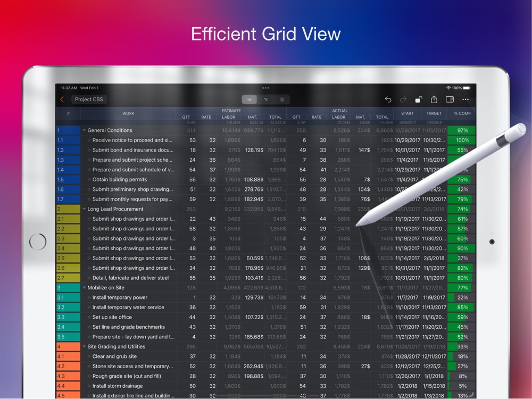Collapse the General Conditions group
Image resolution: width=532 pixels, height=399 pixels.
pos(84,130)
